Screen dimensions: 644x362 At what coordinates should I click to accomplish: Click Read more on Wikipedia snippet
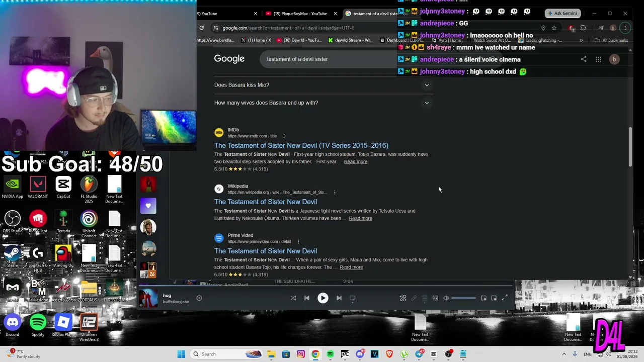[x=361, y=218]
